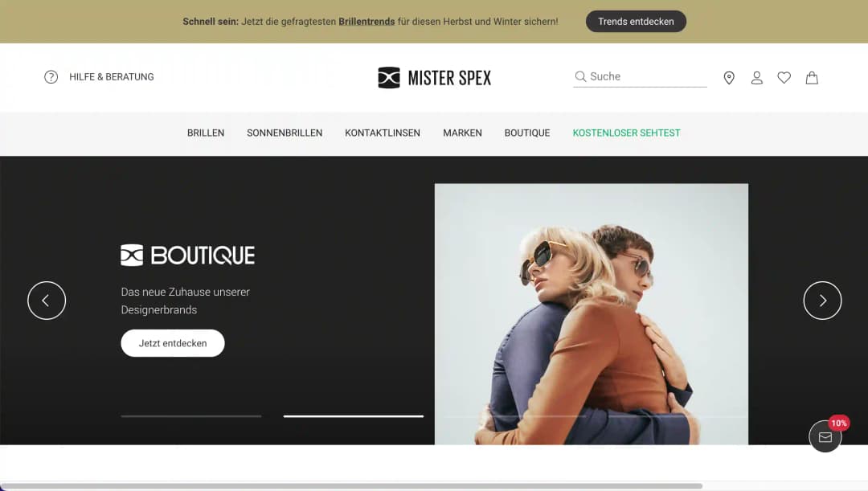The height and width of the screenshot is (491, 868).
Task: Open the shopping bag icon
Action: pyautogui.click(x=812, y=78)
